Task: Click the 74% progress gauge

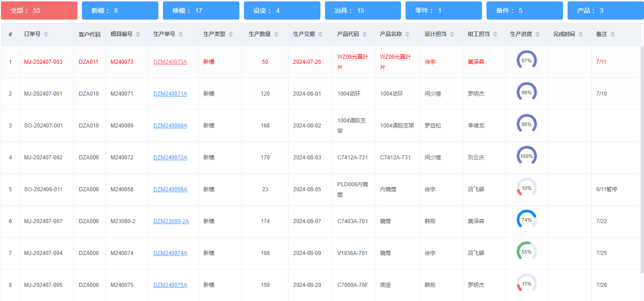Action: tap(527, 219)
